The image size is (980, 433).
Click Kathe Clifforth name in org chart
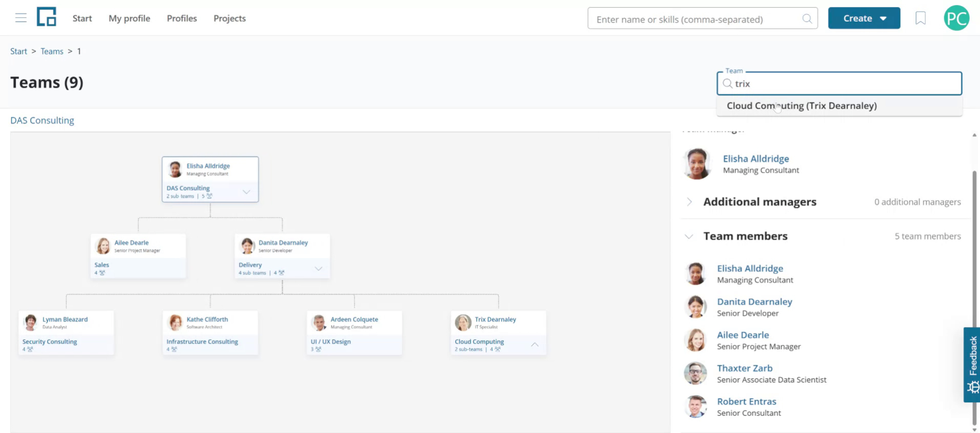click(x=207, y=319)
